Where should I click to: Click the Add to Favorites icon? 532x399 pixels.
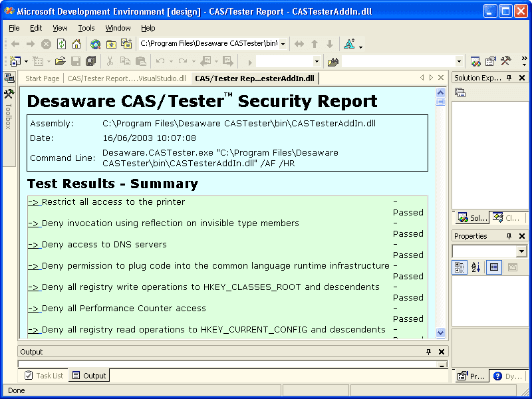pos(126,44)
